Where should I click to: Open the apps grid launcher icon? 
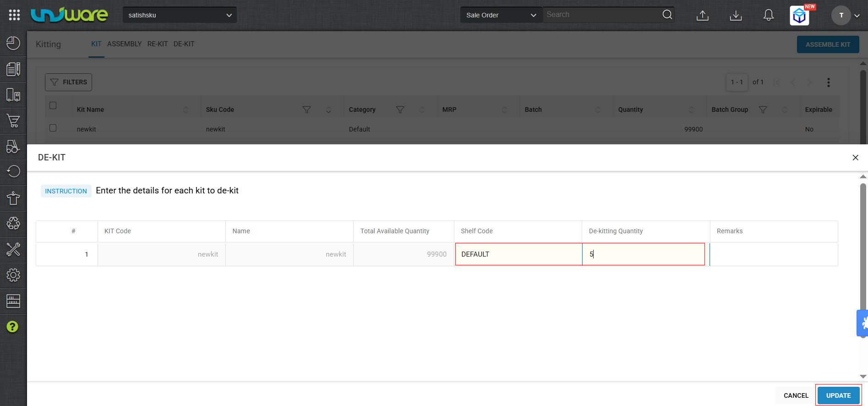coord(14,15)
